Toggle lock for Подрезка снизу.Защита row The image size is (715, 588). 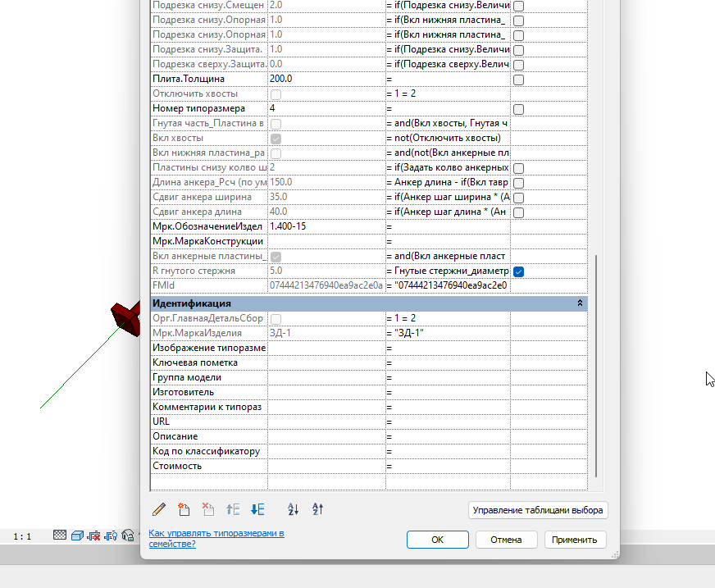[x=518, y=50]
